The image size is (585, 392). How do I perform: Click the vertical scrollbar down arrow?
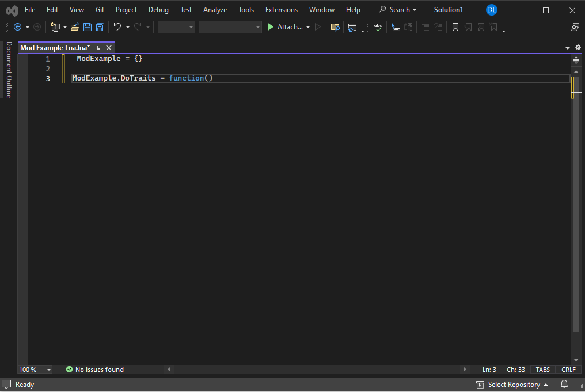pos(576,360)
